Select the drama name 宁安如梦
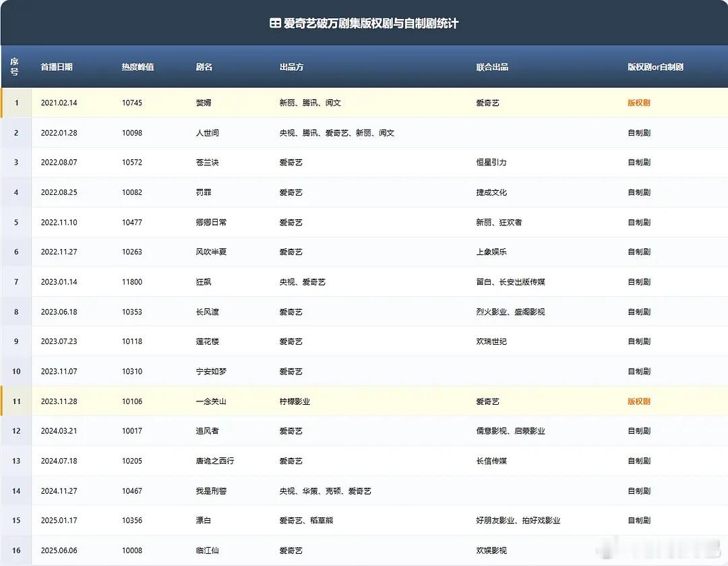Image resolution: width=728 pixels, height=566 pixels. [211, 371]
